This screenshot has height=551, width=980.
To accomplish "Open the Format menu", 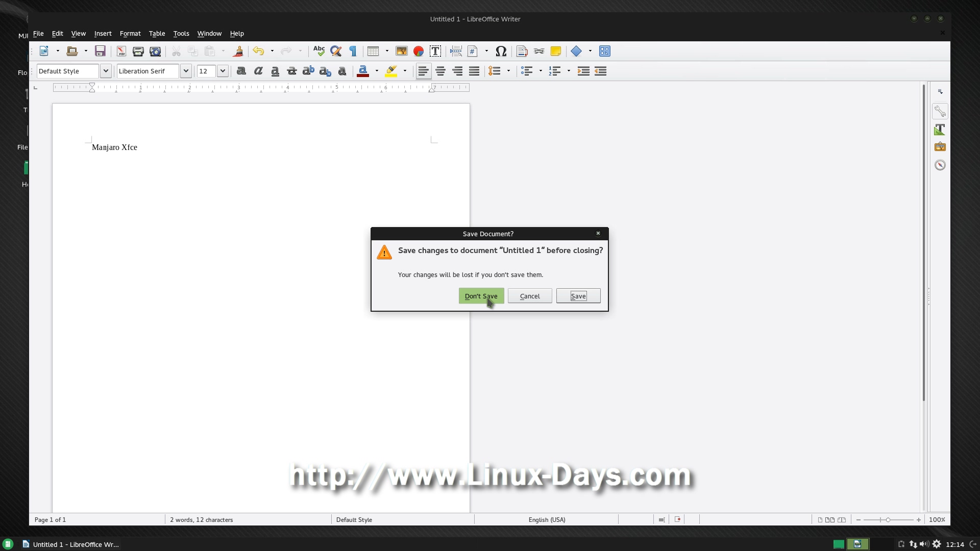I will (130, 34).
